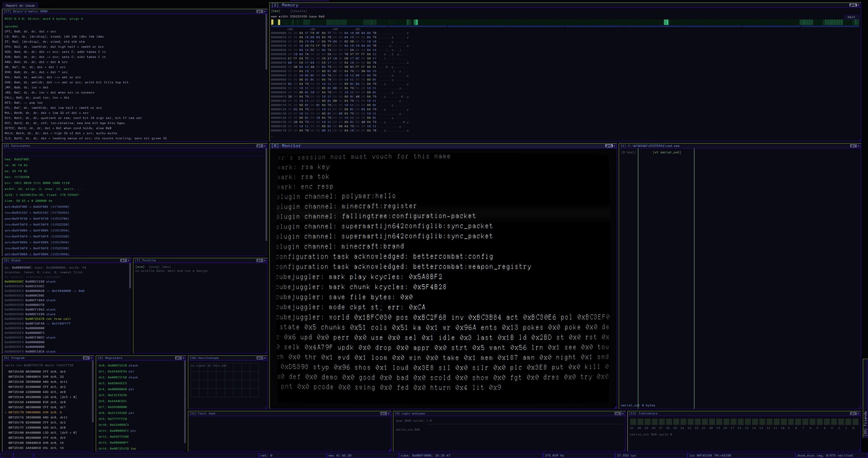Pin the Oscilloscope panel
The width and height of the screenshot is (868, 458).
coord(259,358)
